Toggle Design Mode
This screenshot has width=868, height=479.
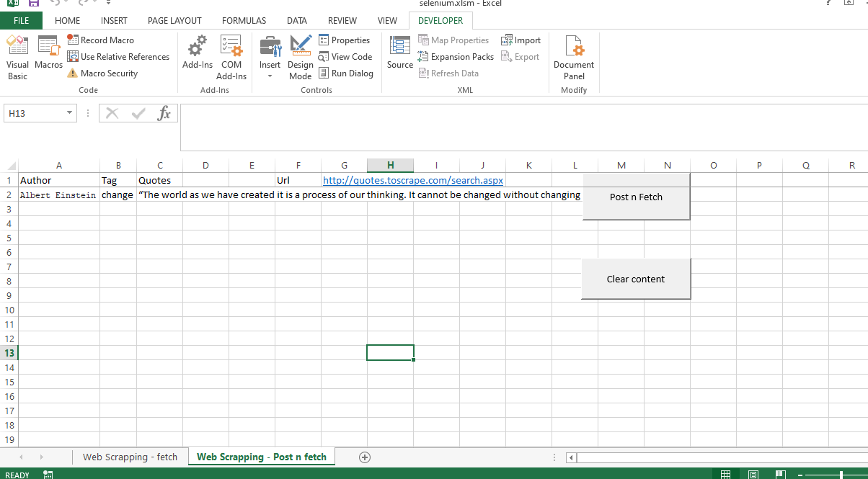point(300,57)
